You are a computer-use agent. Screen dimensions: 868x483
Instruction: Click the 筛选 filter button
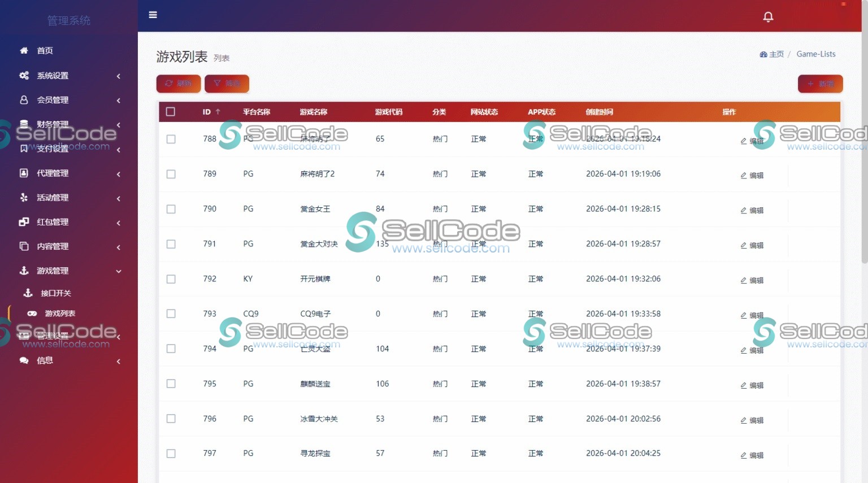click(x=227, y=84)
